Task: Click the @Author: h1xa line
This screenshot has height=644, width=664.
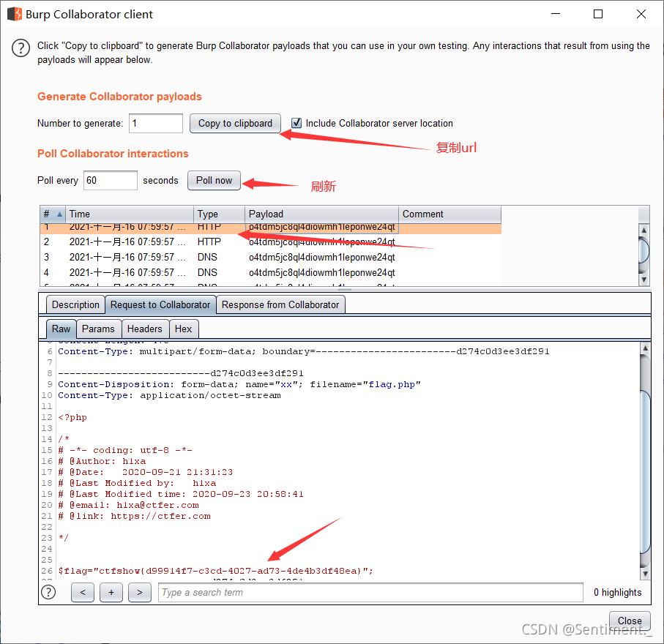Action: [x=102, y=461]
